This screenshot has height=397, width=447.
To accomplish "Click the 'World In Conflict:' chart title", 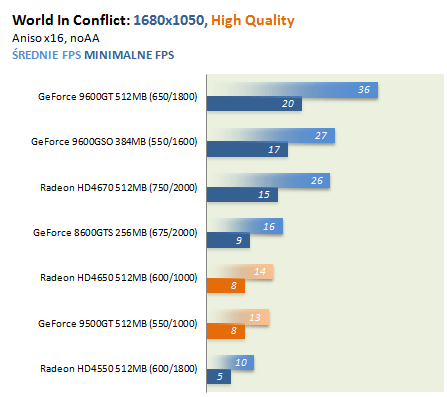I will point(71,20).
